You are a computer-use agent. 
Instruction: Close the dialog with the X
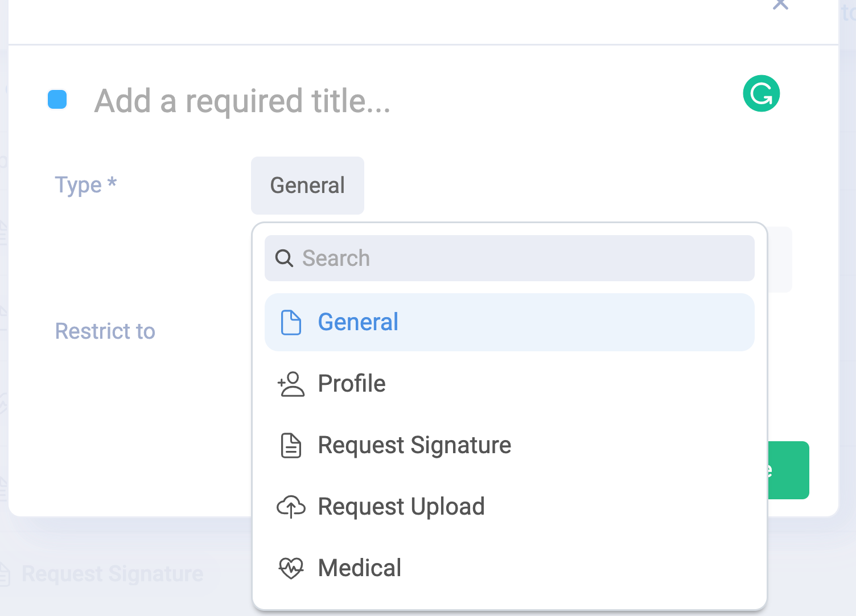780,5
